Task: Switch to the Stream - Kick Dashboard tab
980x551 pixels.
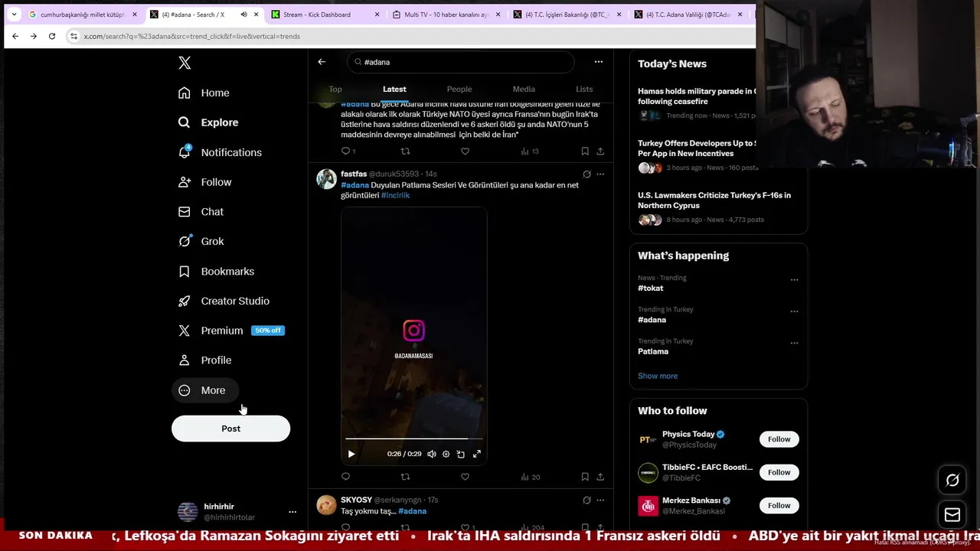Action: (325, 15)
